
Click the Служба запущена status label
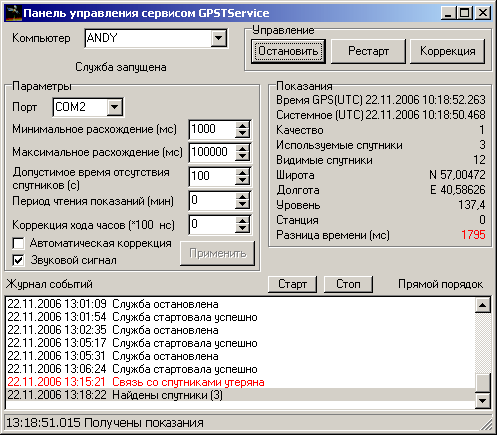coord(121,67)
